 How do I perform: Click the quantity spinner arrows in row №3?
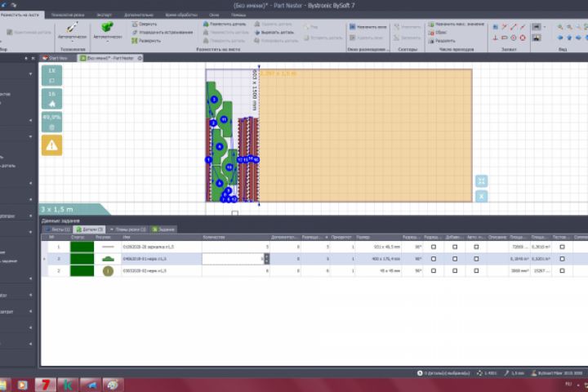(266, 259)
